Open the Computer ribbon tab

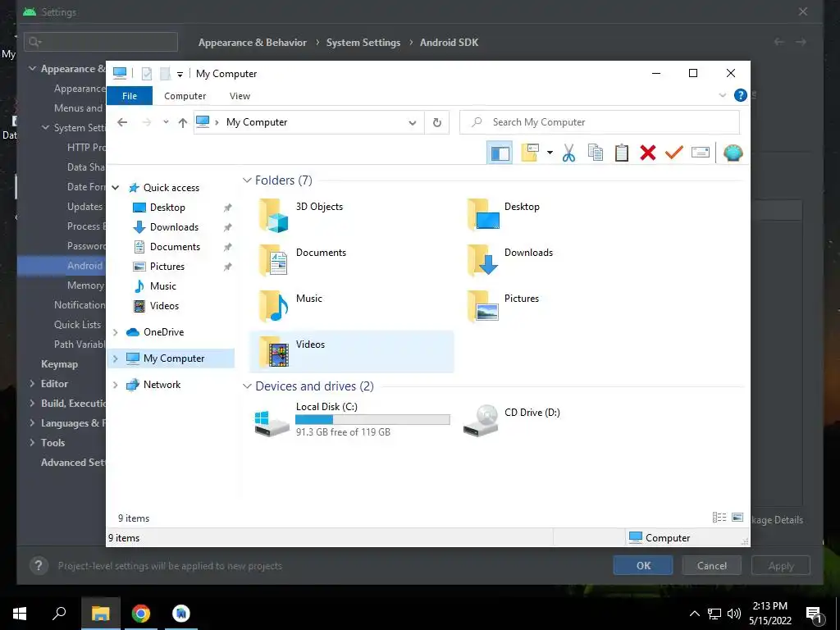point(185,96)
